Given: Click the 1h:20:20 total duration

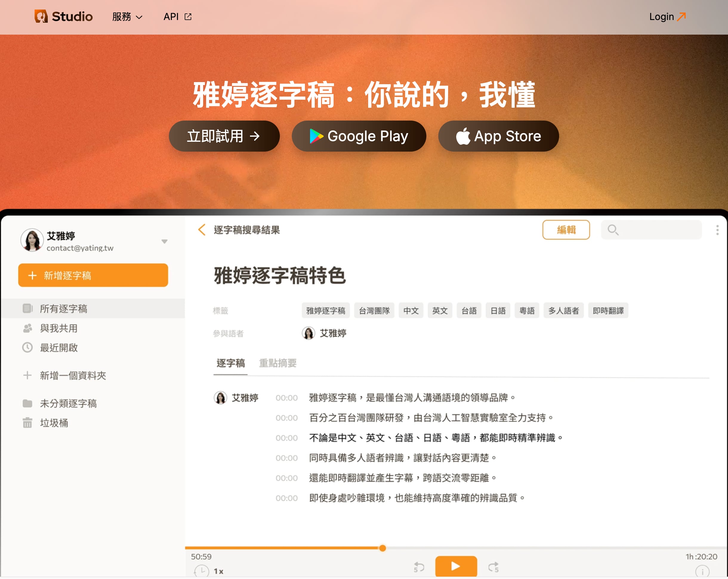Looking at the screenshot, I should tap(701, 556).
